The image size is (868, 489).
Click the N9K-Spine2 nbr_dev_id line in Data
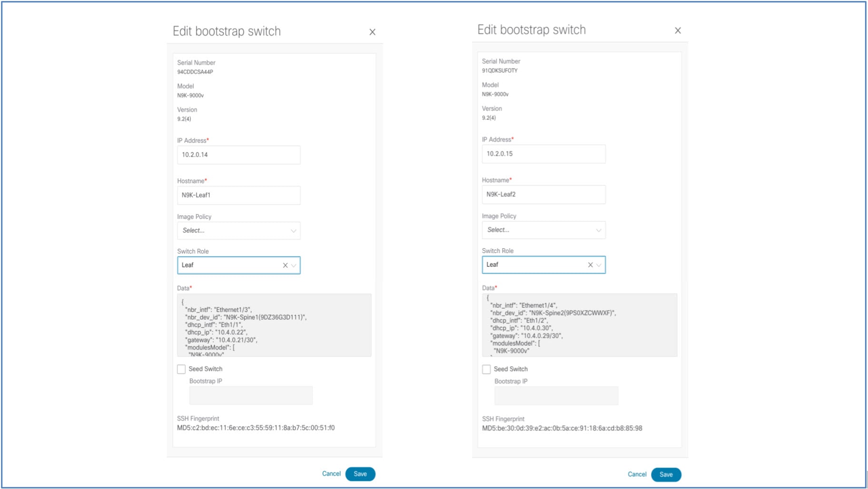tap(553, 313)
